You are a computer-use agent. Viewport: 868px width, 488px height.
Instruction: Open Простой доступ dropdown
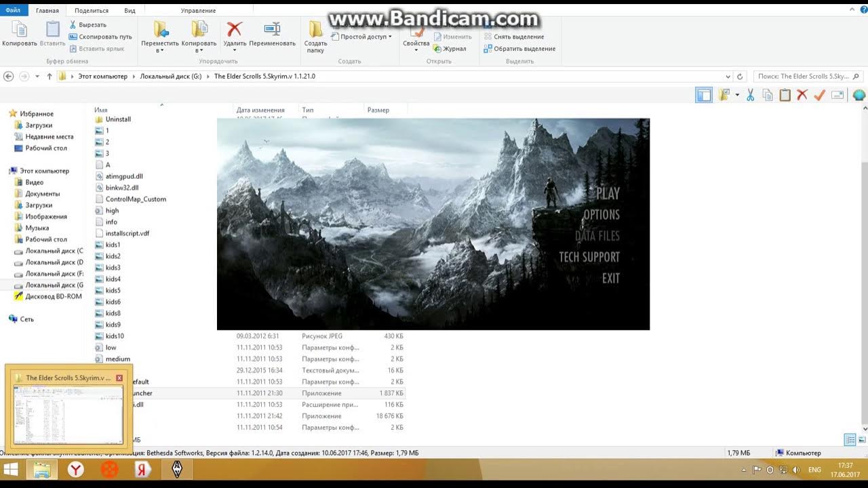click(x=362, y=37)
